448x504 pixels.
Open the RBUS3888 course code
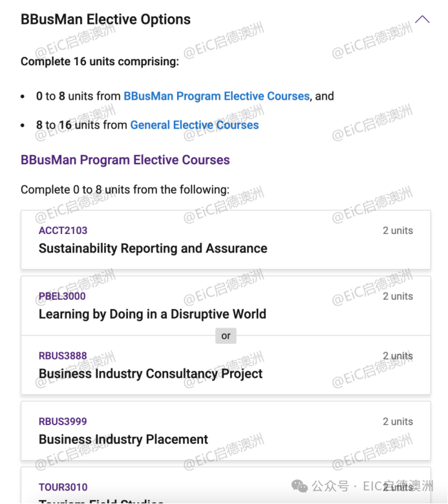tap(63, 356)
